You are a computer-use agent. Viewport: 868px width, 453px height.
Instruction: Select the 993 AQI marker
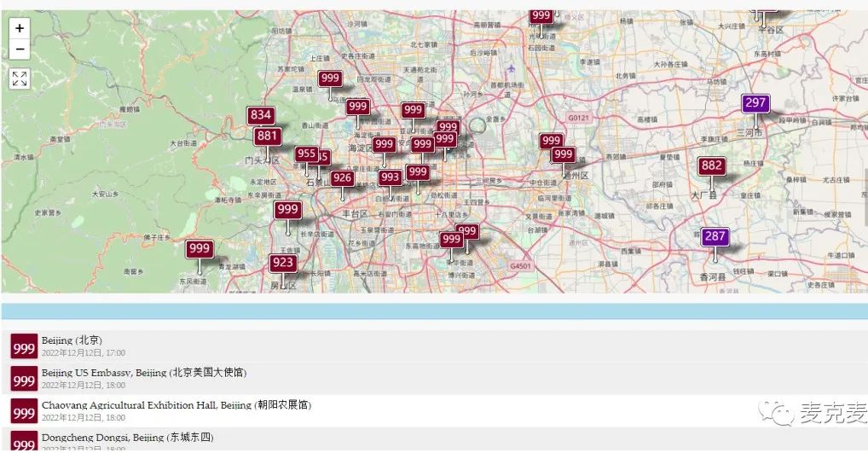(390, 177)
